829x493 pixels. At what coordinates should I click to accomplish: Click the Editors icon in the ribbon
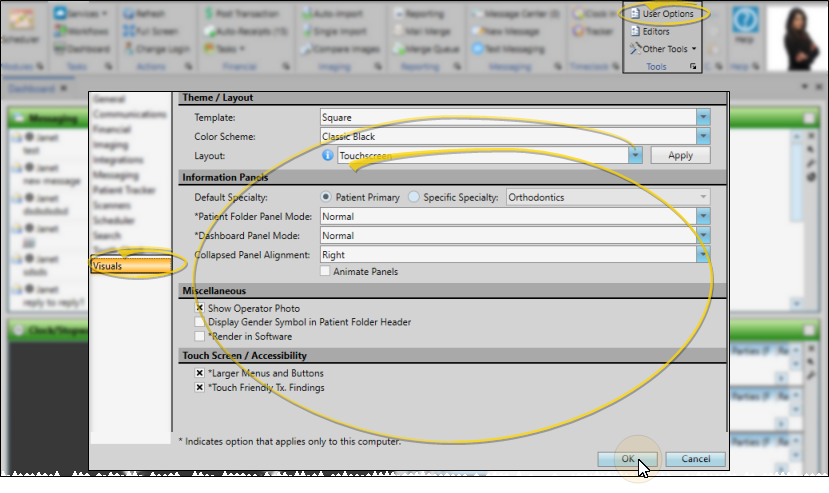click(634, 32)
